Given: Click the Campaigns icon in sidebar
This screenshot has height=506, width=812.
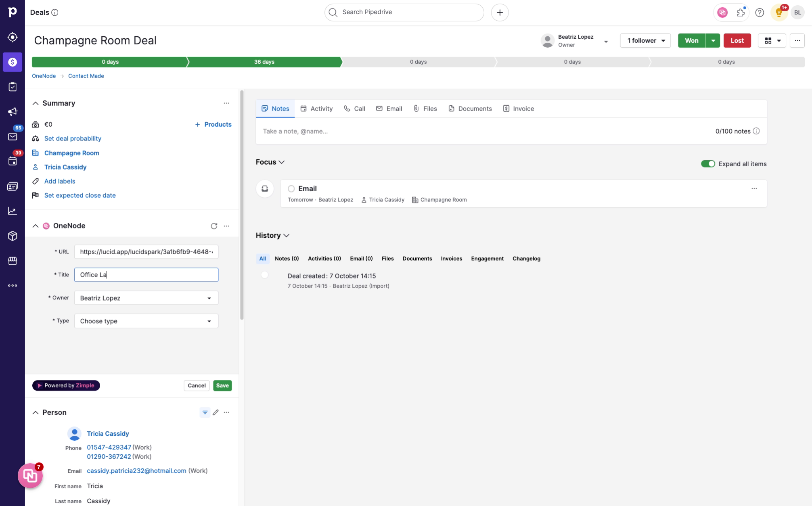Looking at the screenshot, I should point(13,112).
